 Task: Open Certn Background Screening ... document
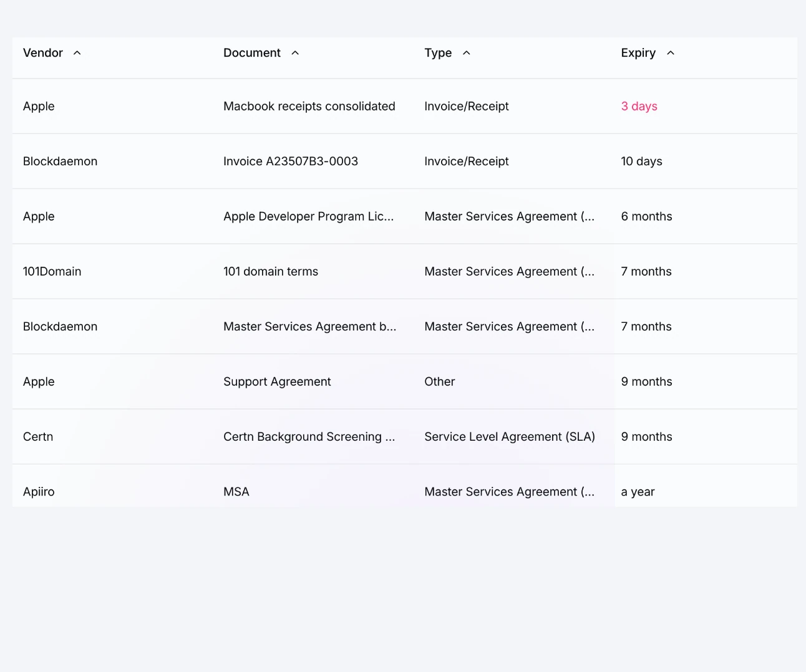tap(309, 437)
